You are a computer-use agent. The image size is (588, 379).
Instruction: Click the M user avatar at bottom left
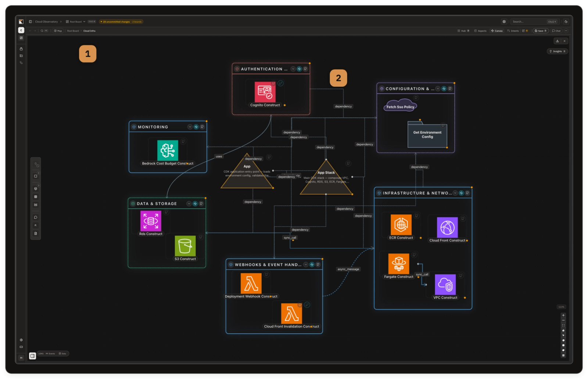pyautogui.click(x=21, y=358)
